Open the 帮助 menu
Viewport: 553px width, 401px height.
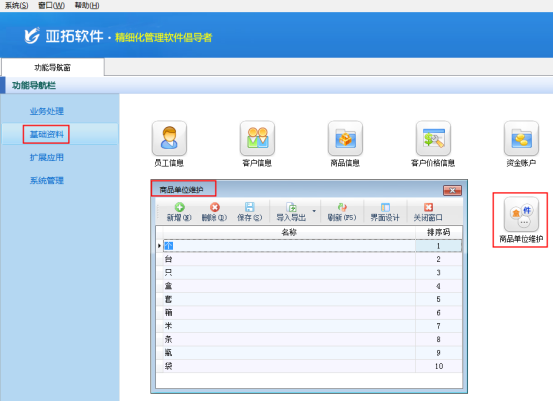click(x=87, y=5)
